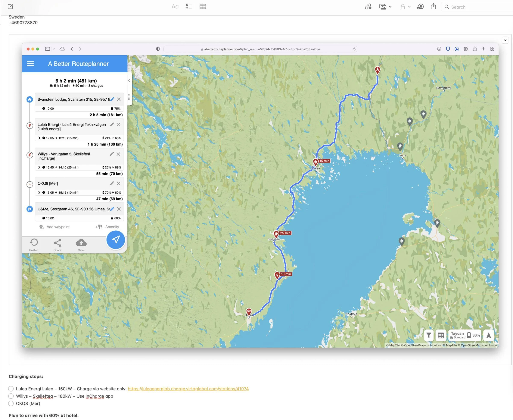Edit the Willys Varugatan 5 stop
The image size is (513, 420).
point(112,154)
